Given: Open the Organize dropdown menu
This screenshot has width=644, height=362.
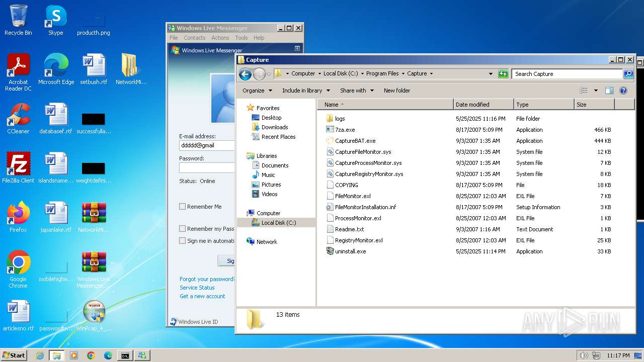Looking at the screenshot, I should coord(257,90).
